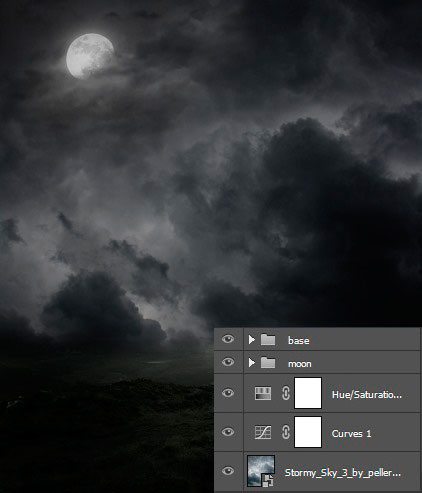Image resolution: width=422 pixels, height=493 pixels.
Task: Toggle mask link on Hue/Saturation layer
Action: [286, 393]
